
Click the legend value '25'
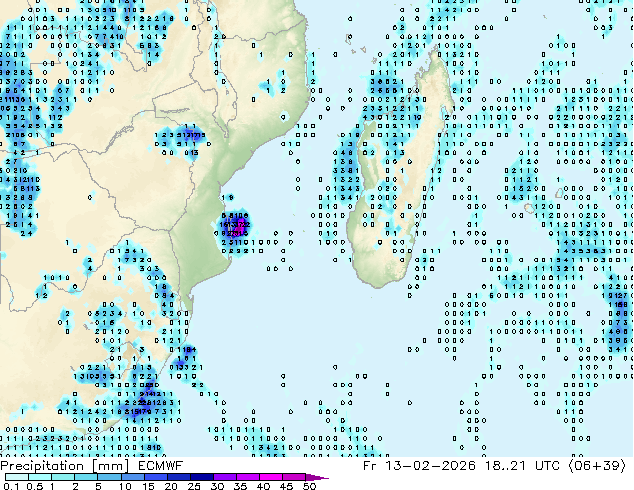(x=194, y=486)
